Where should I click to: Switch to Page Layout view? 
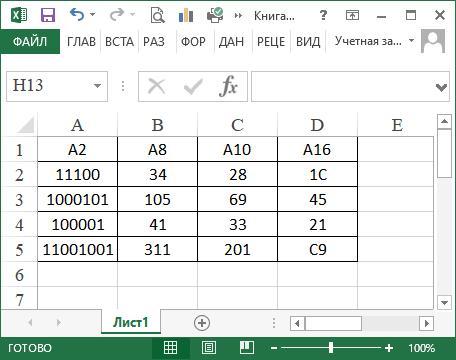pos(209,348)
